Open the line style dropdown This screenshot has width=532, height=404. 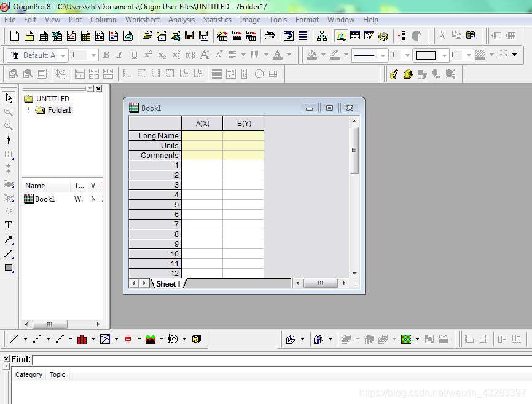tap(383, 55)
